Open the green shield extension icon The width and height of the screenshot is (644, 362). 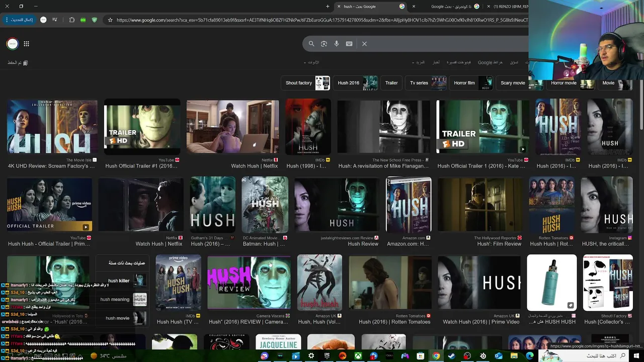pos(94,20)
